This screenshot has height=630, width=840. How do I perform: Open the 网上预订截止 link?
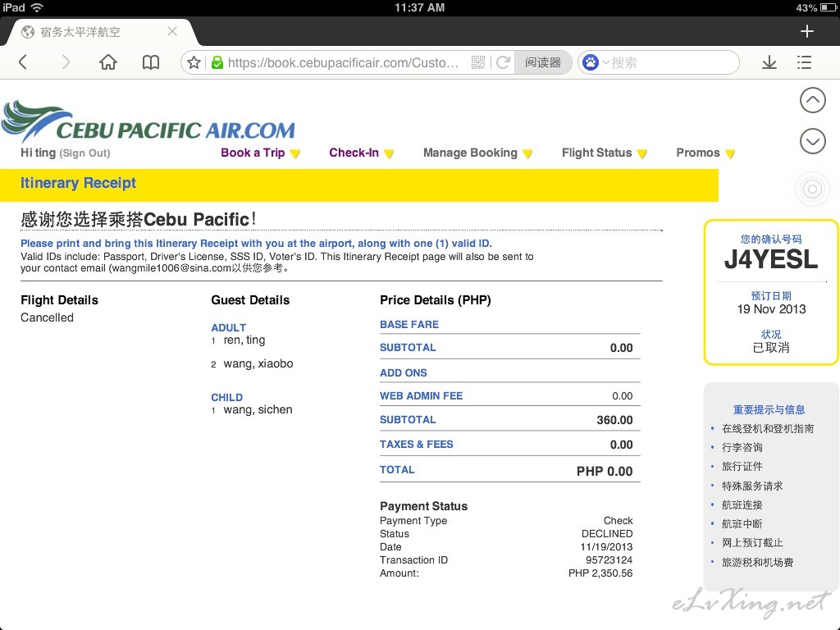(752, 543)
